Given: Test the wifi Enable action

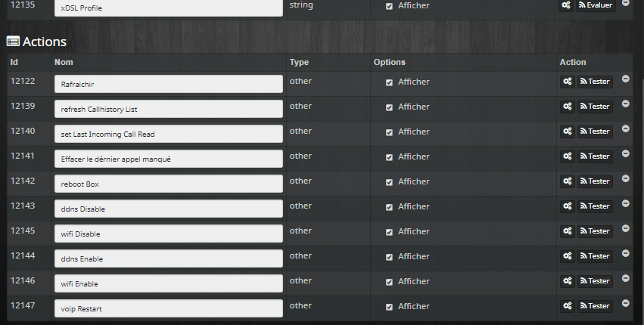Looking at the screenshot, I should pyautogui.click(x=595, y=281).
